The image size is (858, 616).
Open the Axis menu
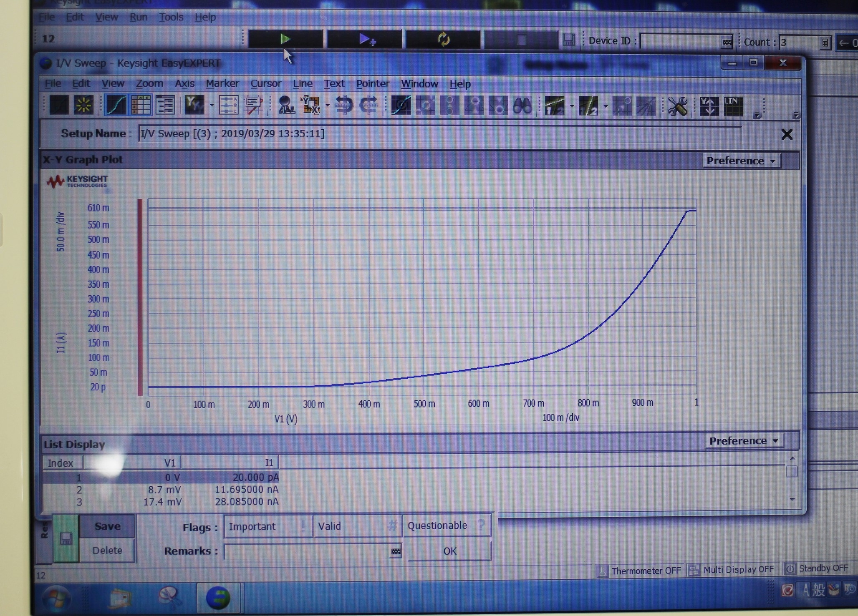pyautogui.click(x=184, y=83)
